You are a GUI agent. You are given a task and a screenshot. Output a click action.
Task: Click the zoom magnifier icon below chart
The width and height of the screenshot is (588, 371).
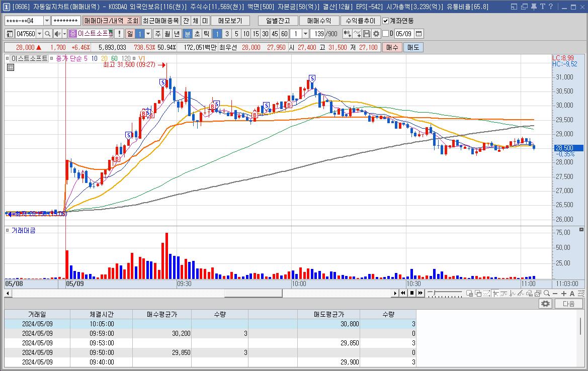coord(547,294)
